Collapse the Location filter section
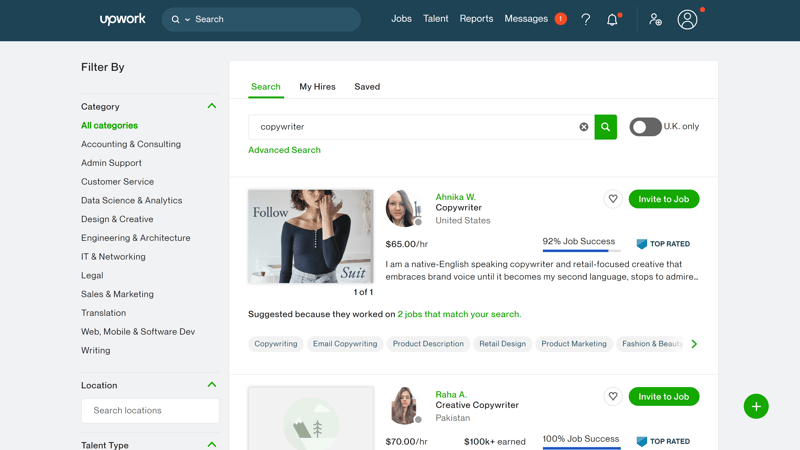 tap(212, 385)
